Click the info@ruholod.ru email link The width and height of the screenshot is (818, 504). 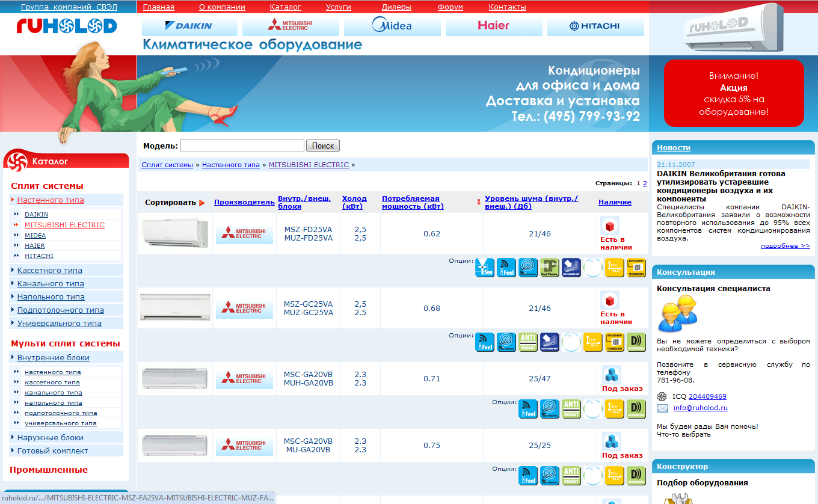701,408
